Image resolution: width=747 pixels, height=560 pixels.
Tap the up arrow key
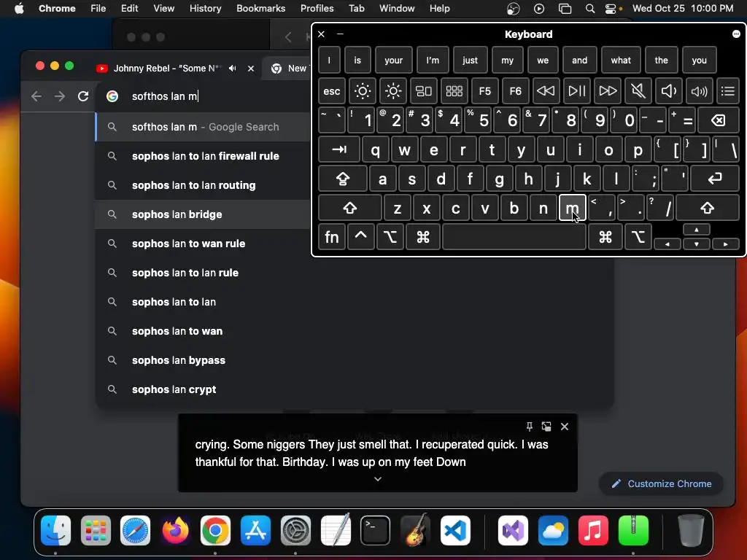click(x=697, y=230)
